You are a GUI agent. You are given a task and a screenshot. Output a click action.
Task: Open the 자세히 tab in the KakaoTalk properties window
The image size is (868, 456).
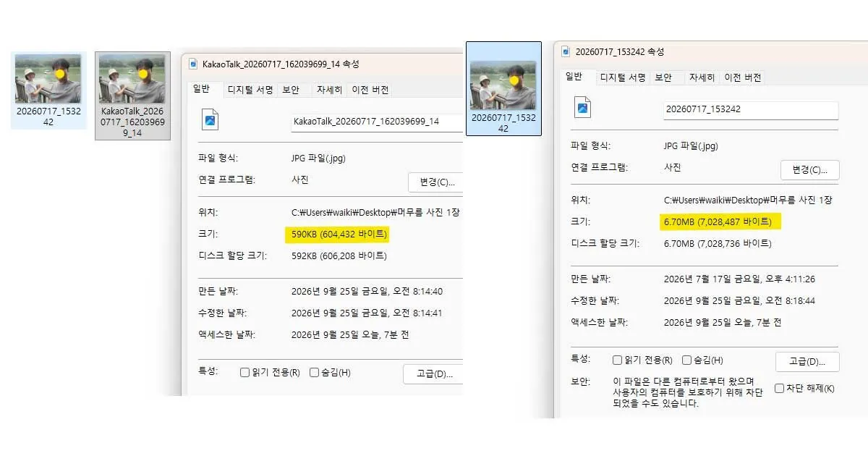click(329, 90)
